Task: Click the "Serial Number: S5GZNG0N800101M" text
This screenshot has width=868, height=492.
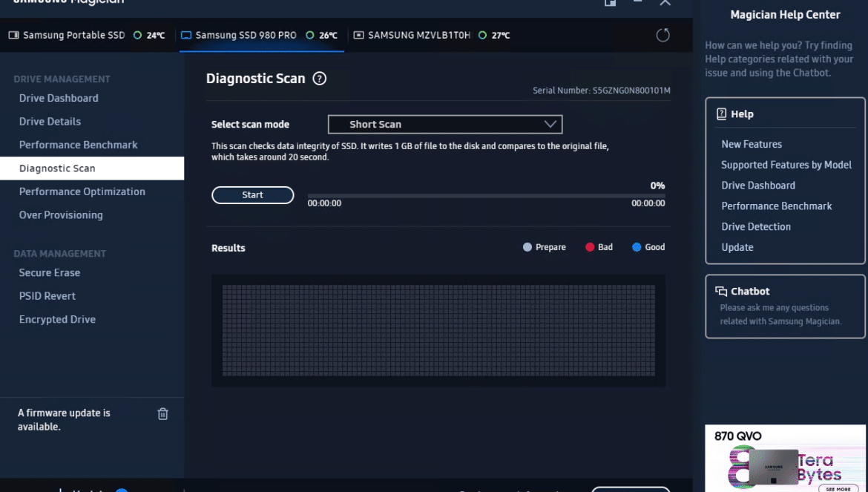Action: [x=601, y=91]
